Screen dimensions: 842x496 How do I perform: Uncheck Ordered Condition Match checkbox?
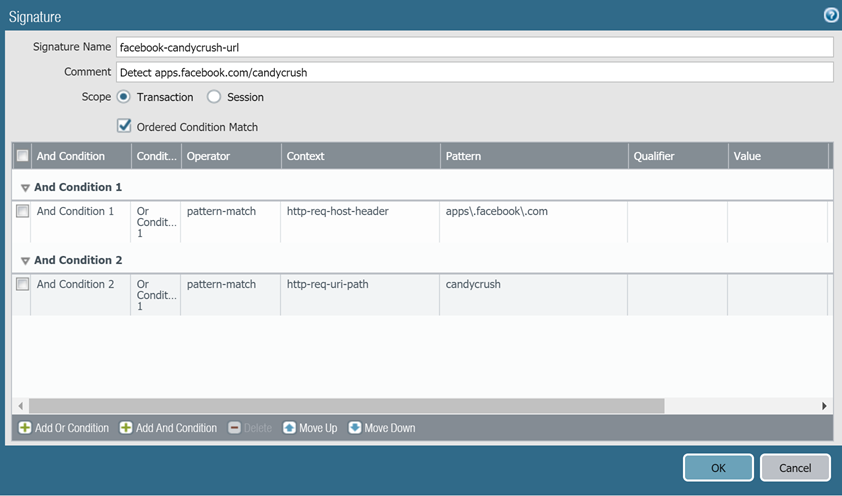[x=124, y=126]
